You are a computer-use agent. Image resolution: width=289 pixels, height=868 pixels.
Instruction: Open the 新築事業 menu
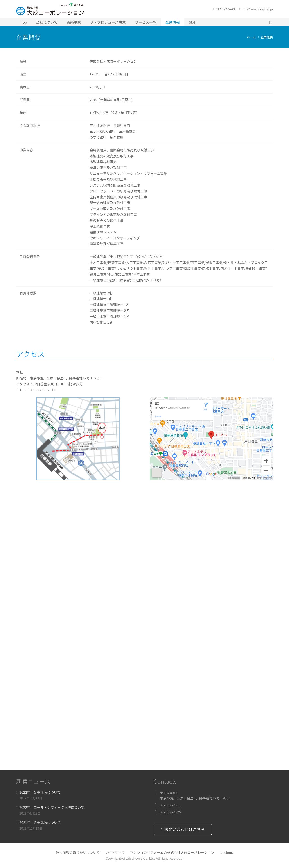click(74, 22)
